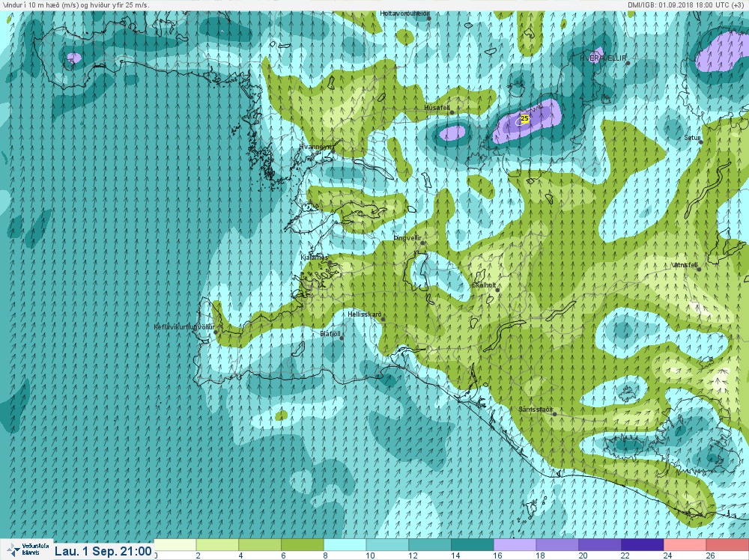Click the Kjalarnes station label
This screenshot has width=749, height=560.
click(x=315, y=258)
